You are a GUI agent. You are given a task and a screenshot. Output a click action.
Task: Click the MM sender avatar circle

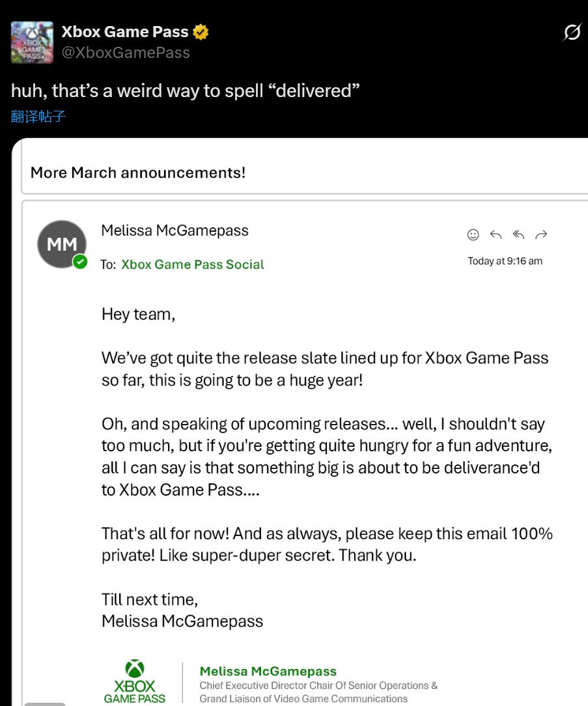62,244
